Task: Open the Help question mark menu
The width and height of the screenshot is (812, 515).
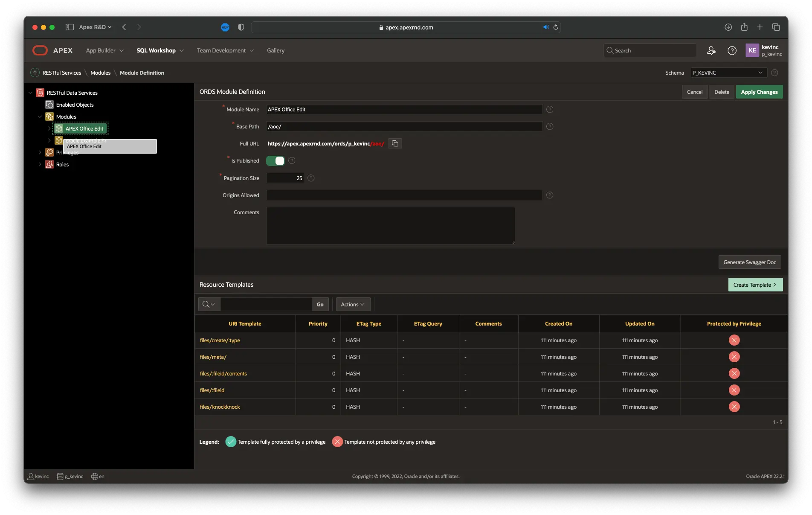Action: [732, 50]
